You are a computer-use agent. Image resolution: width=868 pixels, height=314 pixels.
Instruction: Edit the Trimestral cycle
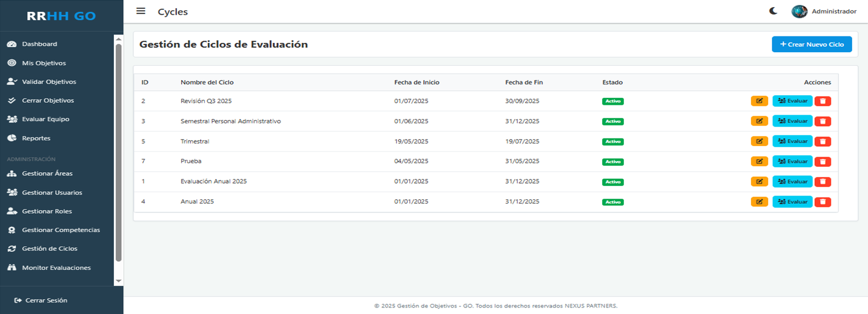click(759, 141)
